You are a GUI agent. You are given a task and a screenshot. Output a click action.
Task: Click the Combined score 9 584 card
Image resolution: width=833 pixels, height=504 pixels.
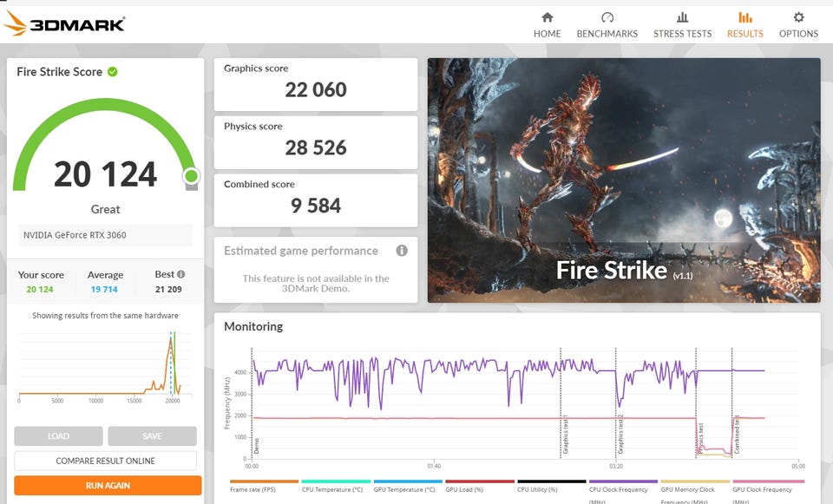click(316, 200)
